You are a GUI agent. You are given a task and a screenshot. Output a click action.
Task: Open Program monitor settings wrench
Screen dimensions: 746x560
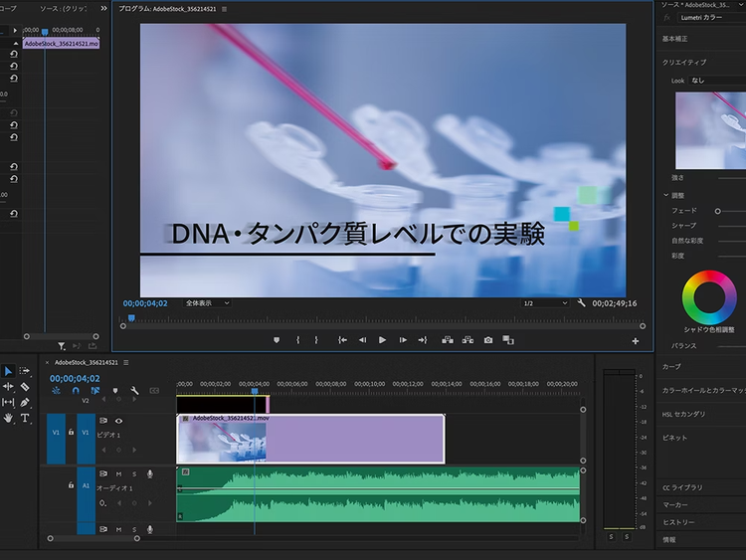[x=582, y=302]
